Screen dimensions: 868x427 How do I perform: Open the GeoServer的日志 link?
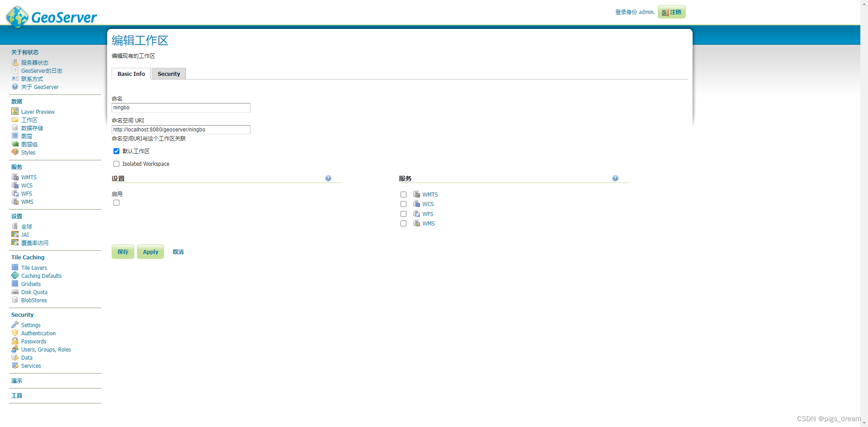point(42,71)
